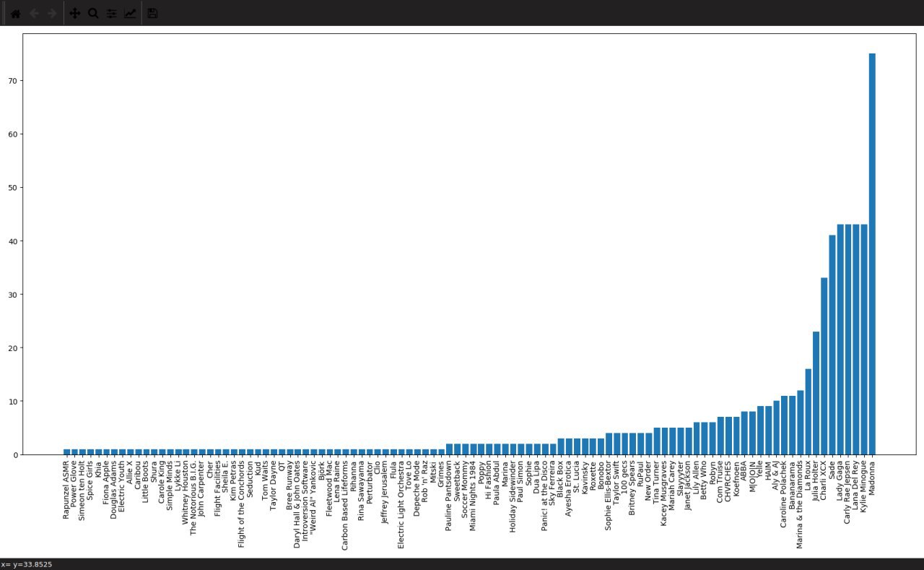Toggle the Zoom to rectangle magnifier
Screen dimensions: 924x570
[x=93, y=13]
